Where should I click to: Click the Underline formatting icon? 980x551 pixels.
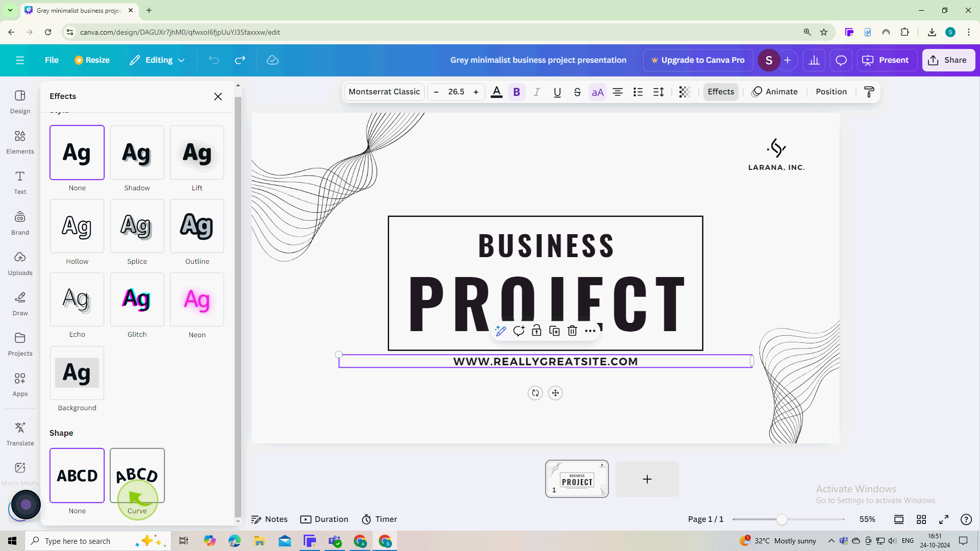pos(557,92)
